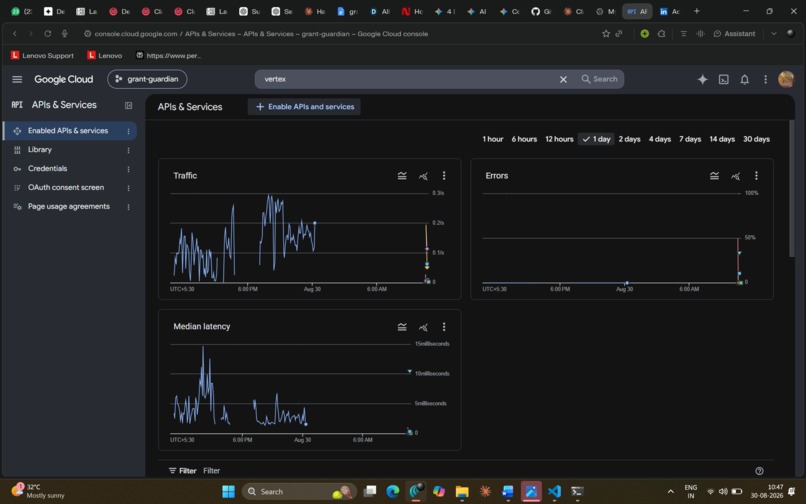
Task: Bookmark this page with the star icon
Action: 606,33
